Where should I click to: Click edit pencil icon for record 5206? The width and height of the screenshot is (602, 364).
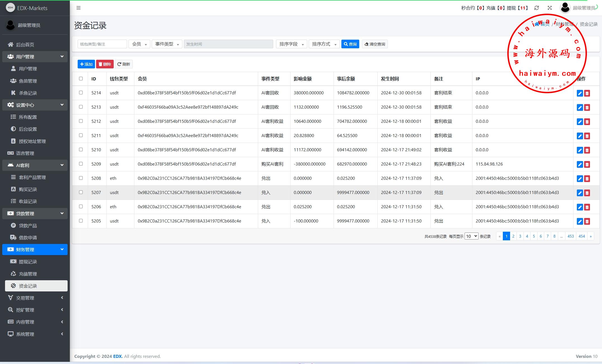[x=580, y=207]
